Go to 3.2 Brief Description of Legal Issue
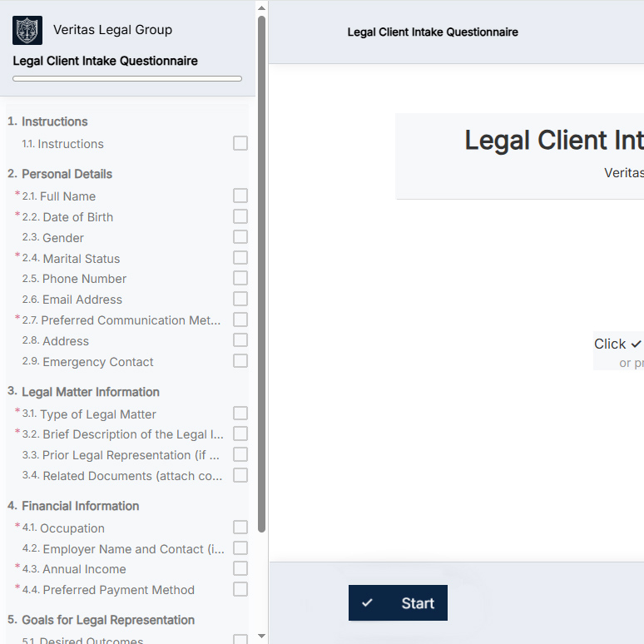This screenshot has height=644, width=644. point(123,434)
